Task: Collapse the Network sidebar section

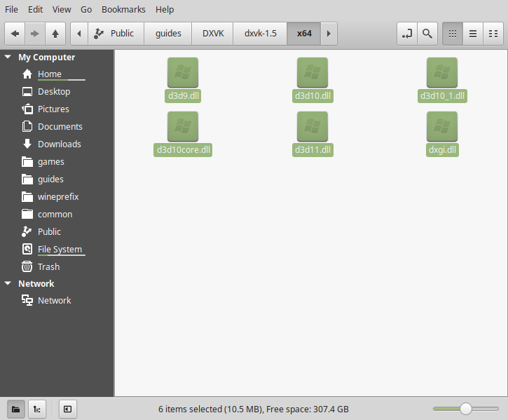Action: pyautogui.click(x=8, y=283)
